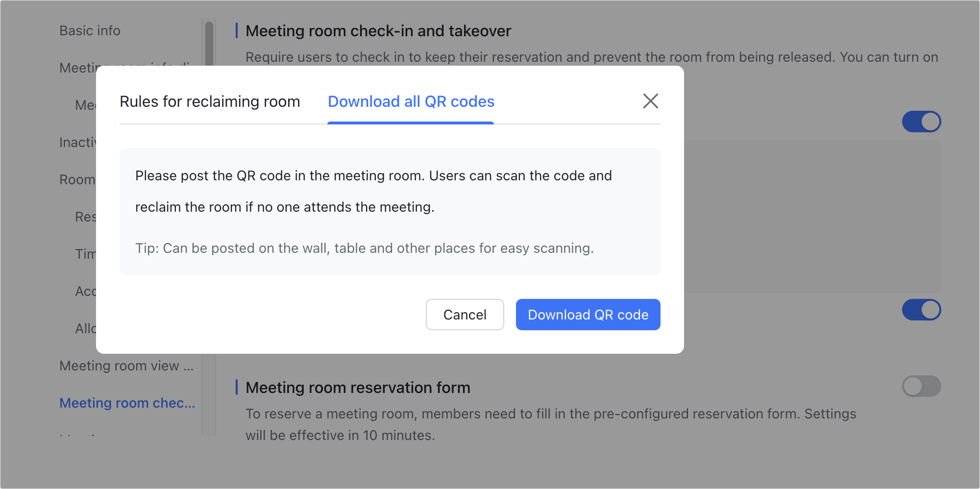Close the QR code dialog
This screenshot has height=489, width=980.
click(x=650, y=101)
